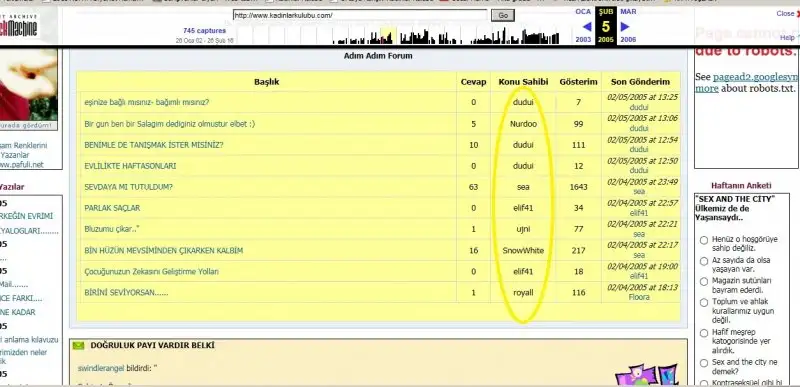Click the highlighted 2005 year in timeline
The image size is (800, 387).
[388, 36]
